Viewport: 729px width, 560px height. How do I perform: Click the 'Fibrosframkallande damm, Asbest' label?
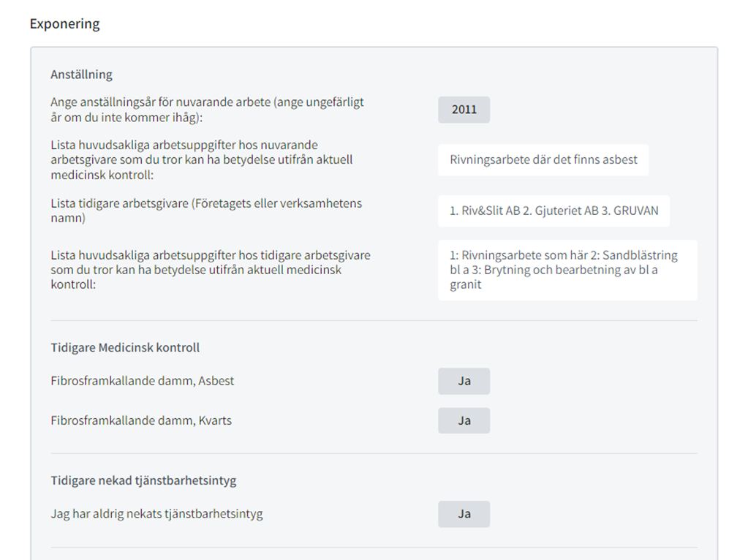point(143,381)
